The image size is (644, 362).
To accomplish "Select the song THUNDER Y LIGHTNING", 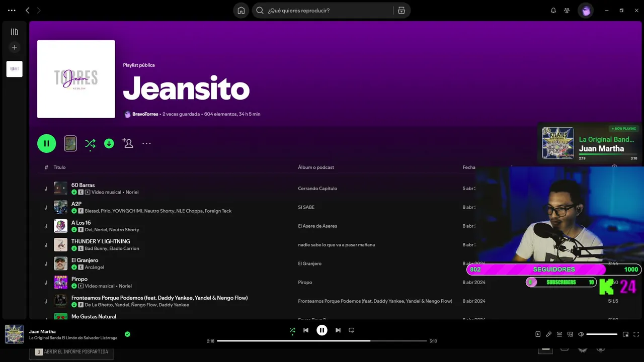I will click(x=101, y=241).
